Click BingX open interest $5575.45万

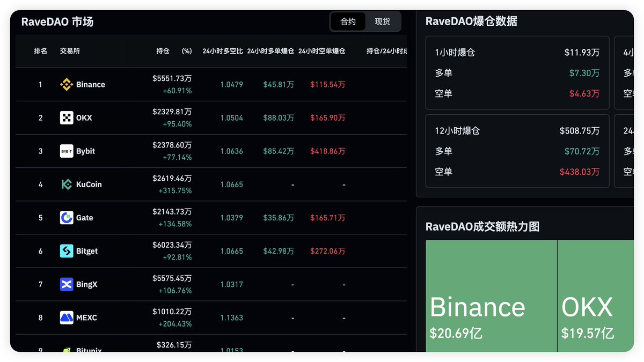[172, 278]
